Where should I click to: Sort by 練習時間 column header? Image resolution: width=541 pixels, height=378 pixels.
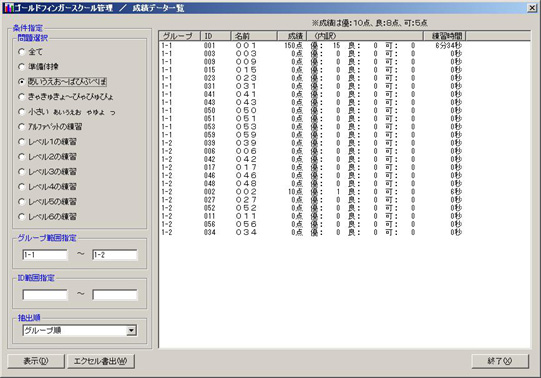[444, 36]
